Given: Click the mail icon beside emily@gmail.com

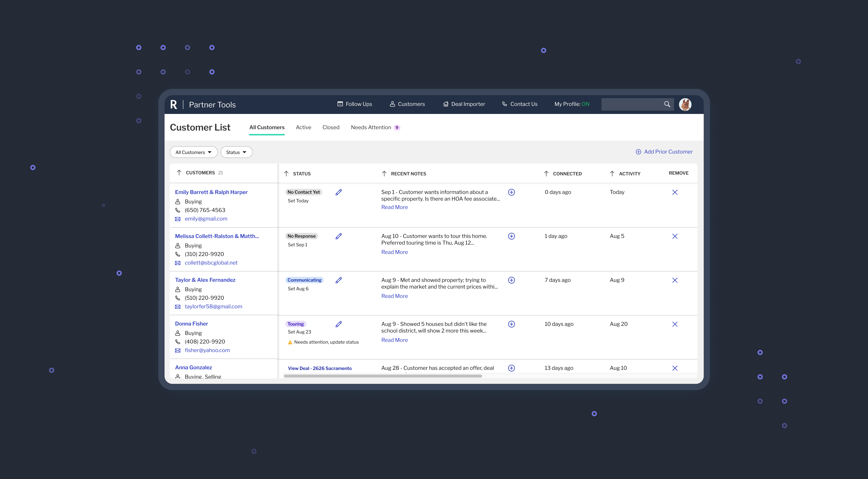Looking at the screenshot, I should 178,219.
